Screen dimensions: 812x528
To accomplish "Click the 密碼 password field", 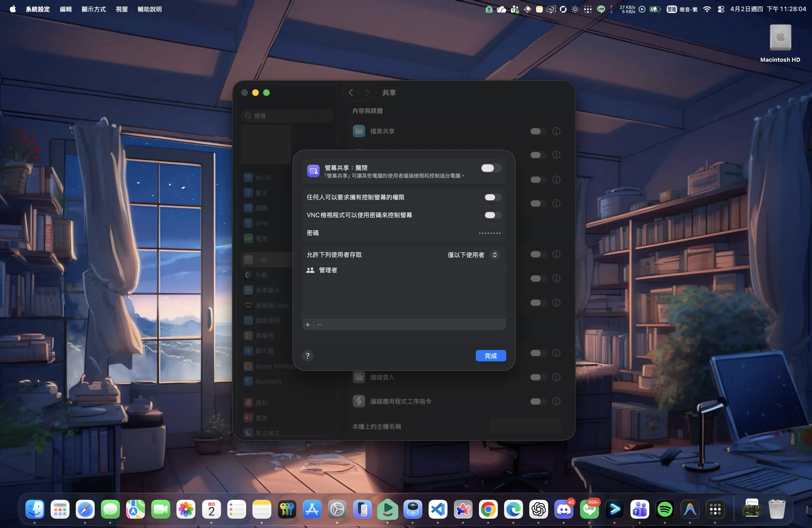I will 489,233.
